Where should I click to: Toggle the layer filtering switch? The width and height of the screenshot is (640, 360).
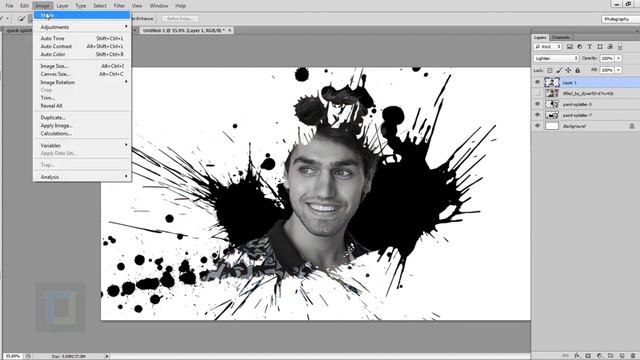pyautogui.click(x=620, y=47)
